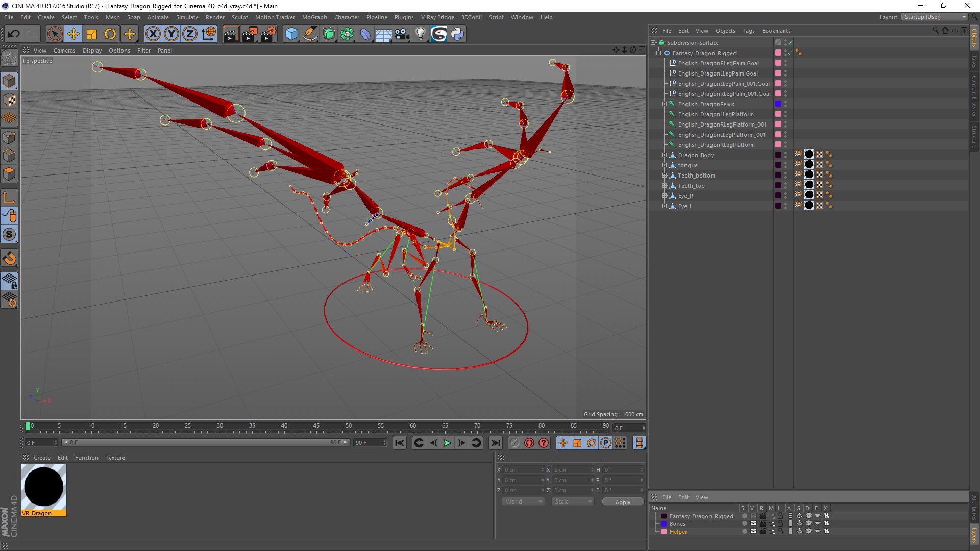Go to start of animation
Screen dimensions: 980x551
400,443
